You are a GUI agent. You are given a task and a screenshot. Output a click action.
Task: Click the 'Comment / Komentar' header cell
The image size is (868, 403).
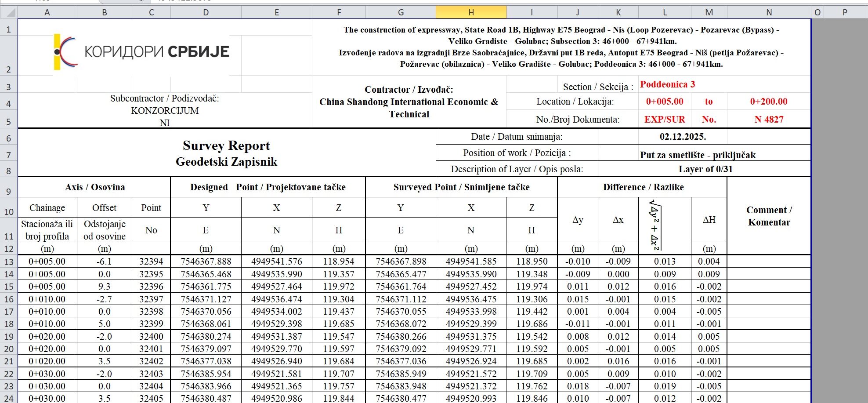tap(769, 216)
